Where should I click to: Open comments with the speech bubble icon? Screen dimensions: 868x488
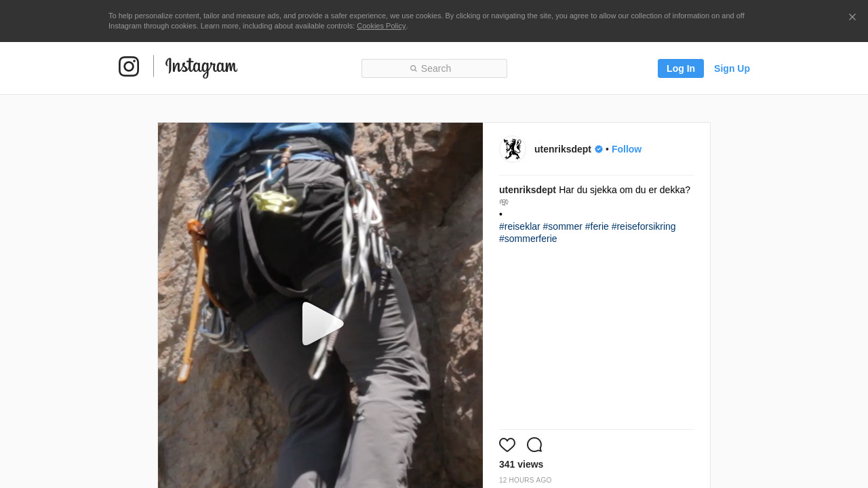pyautogui.click(x=534, y=445)
